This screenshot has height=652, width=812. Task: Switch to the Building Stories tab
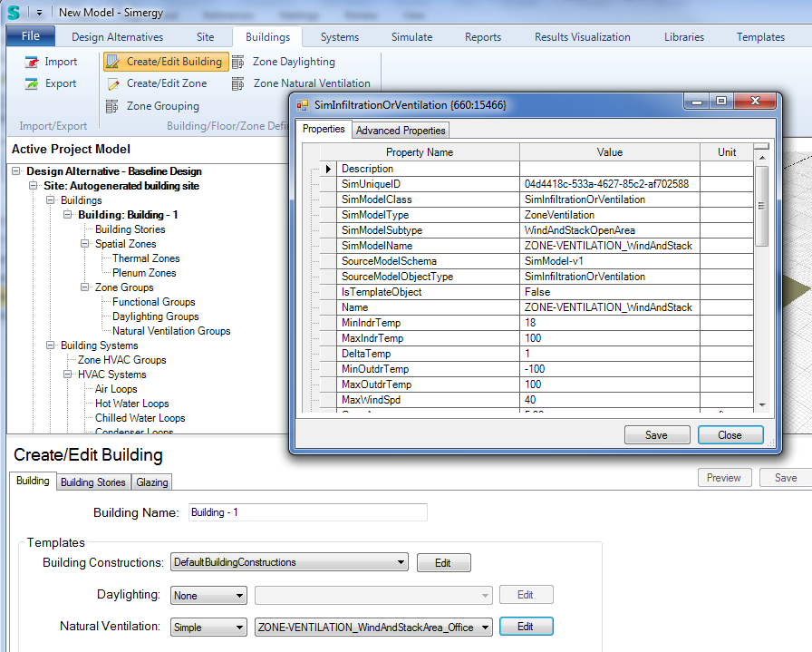click(93, 482)
